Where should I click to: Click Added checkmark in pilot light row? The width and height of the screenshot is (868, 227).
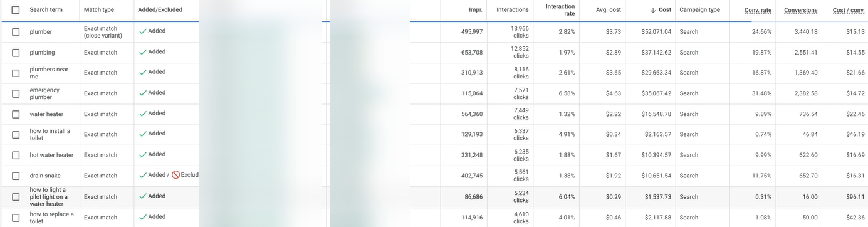pyautogui.click(x=142, y=196)
